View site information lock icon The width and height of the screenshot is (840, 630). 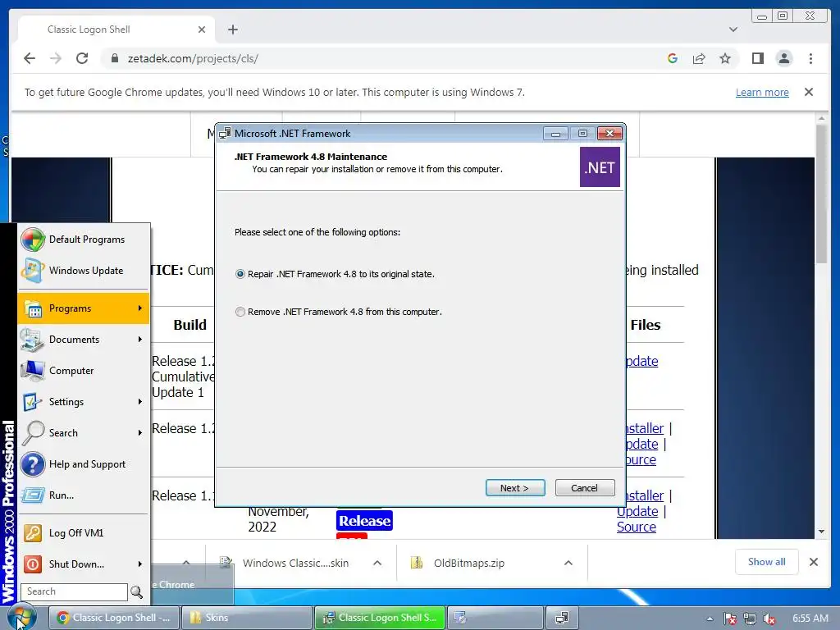[x=114, y=58]
